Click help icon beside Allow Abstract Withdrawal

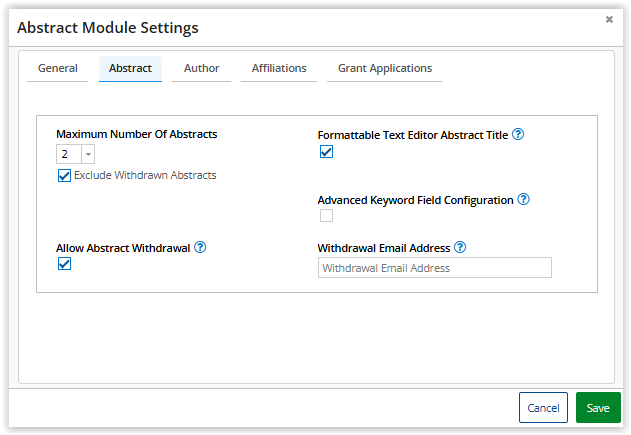point(200,247)
